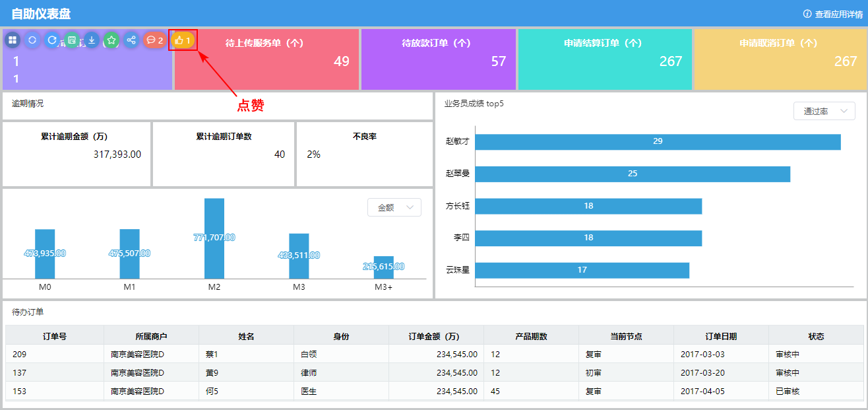Click the date cell 2017-03-03

point(721,354)
